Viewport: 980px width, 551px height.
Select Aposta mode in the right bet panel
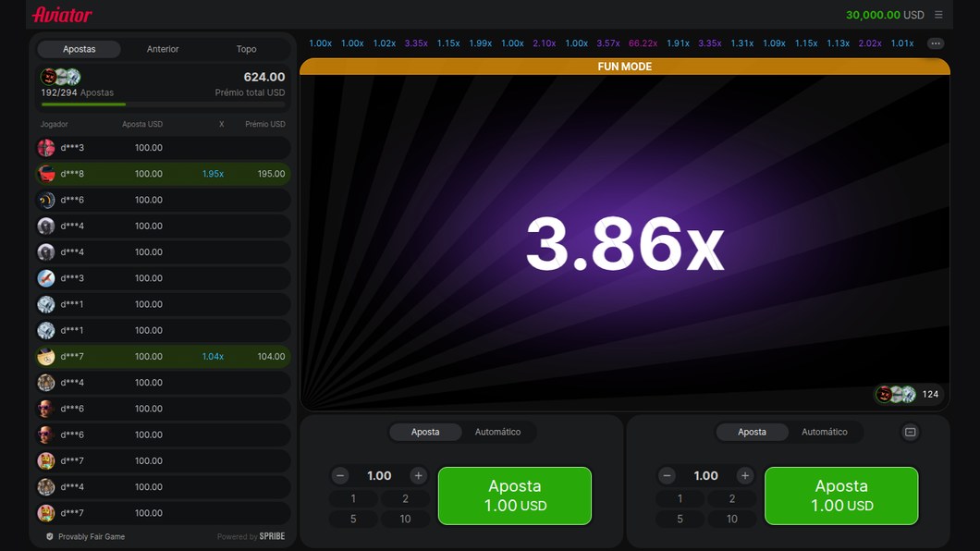(x=752, y=432)
